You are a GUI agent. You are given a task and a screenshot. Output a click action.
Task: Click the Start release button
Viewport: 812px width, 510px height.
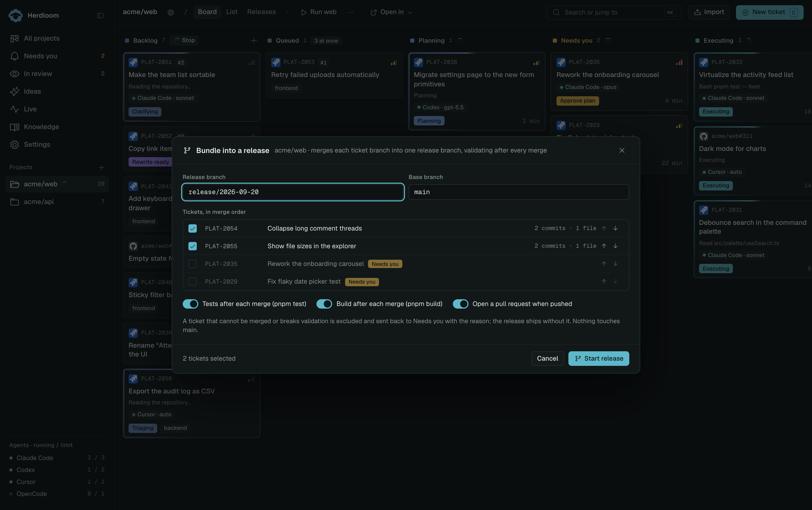tap(599, 358)
